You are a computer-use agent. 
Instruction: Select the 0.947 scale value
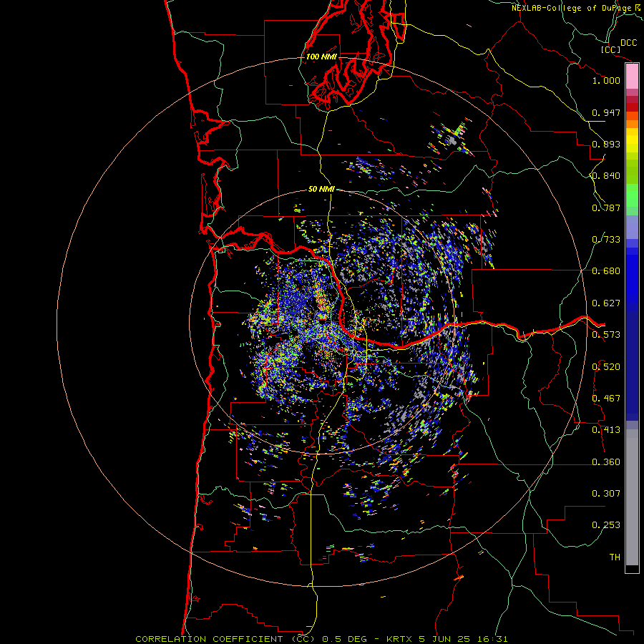coord(606,112)
